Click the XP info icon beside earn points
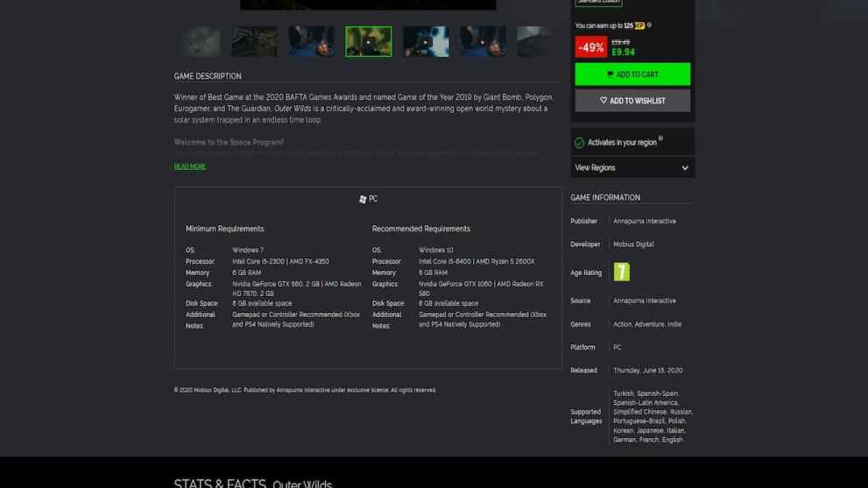The image size is (868, 488). pyautogui.click(x=649, y=25)
